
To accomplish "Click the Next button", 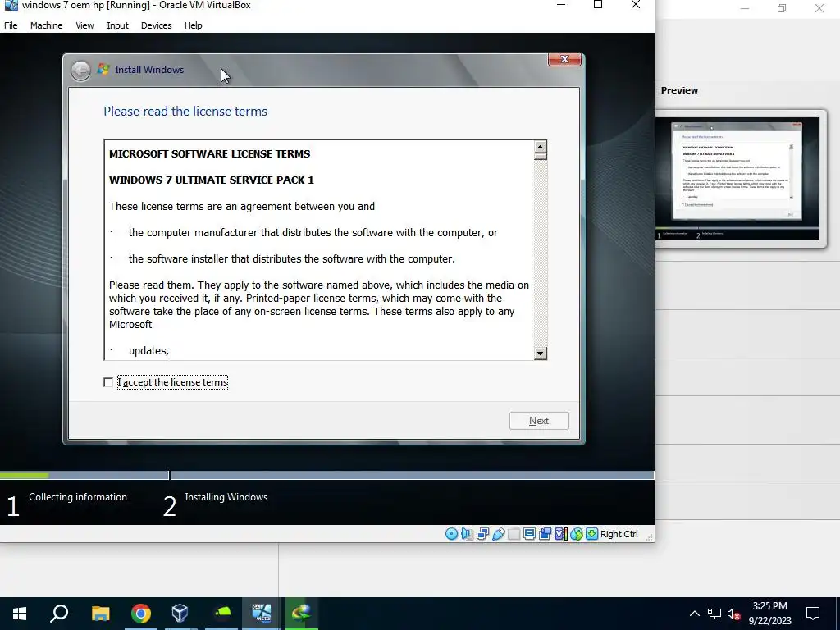I will coord(539,421).
